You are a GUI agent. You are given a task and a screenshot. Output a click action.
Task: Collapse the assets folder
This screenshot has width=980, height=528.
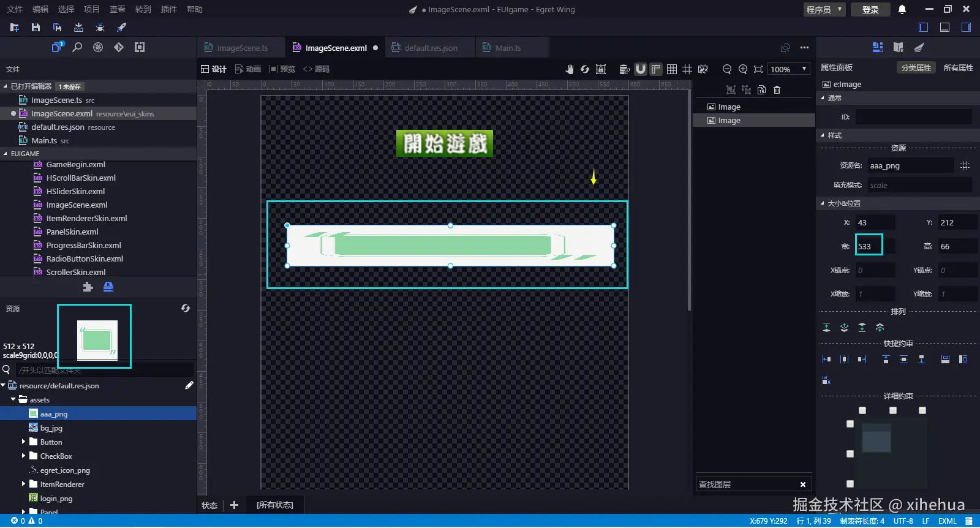13,399
